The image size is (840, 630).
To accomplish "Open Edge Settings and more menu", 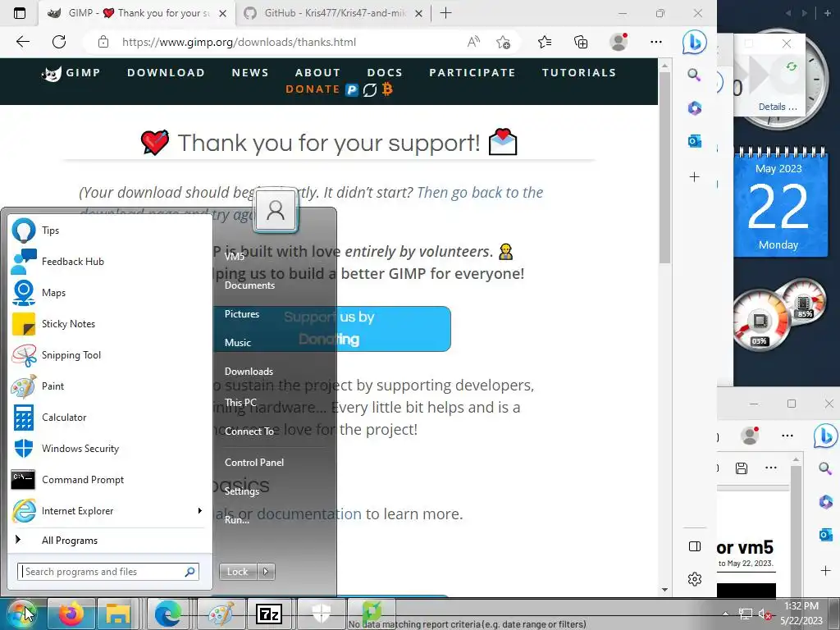I will point(656,42).
